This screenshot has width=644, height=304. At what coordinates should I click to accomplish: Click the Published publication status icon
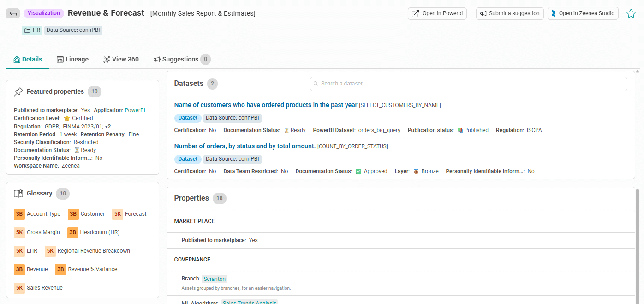[x=460, y=130]
